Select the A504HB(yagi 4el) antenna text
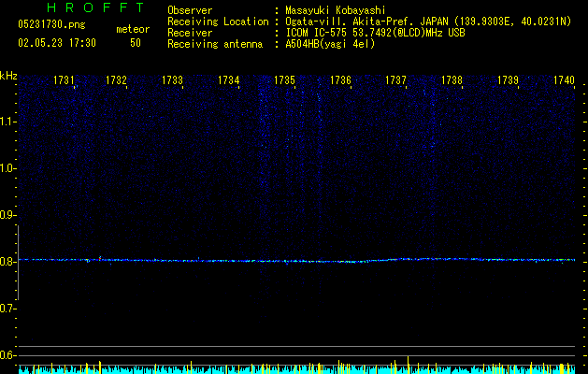This screenshot has width=588, height=374. pos(330,44)
